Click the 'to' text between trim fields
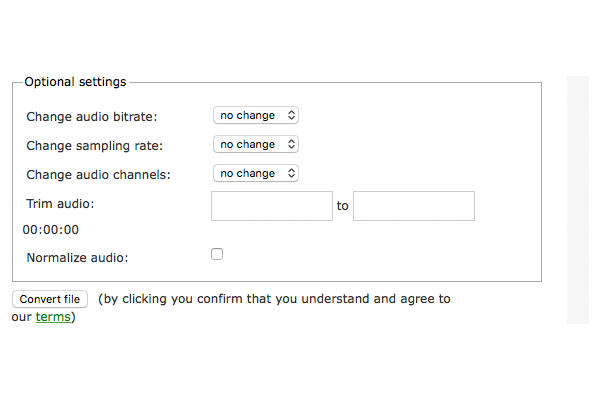600x400 pixels. tap(343, 206)
